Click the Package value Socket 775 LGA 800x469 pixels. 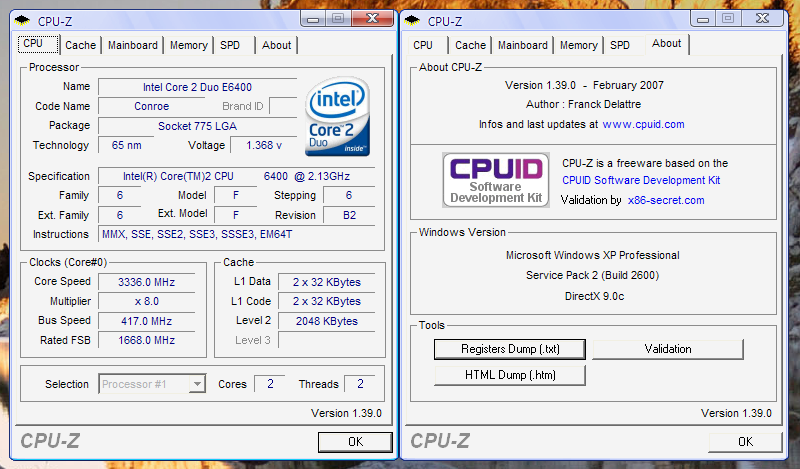[197, 126]
